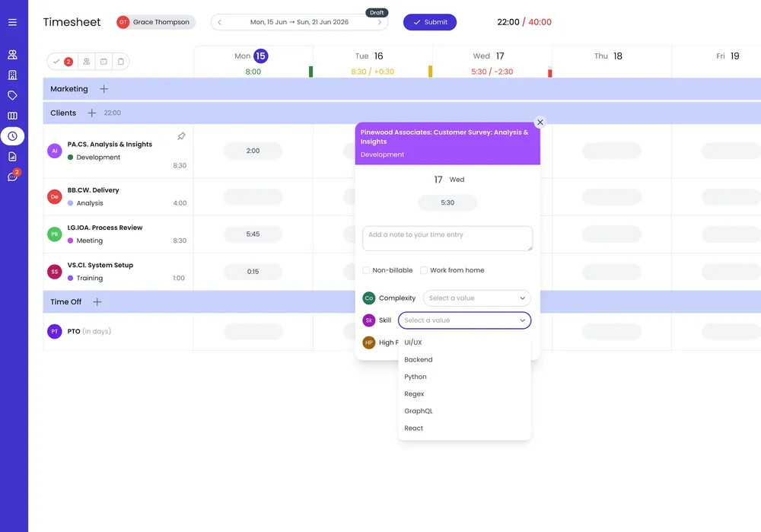Click the Draft status badge

tap(377, 13)
